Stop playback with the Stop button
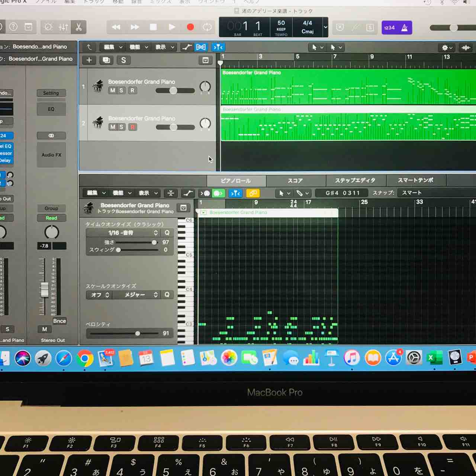This screenshot has height=476, width=476. point(153,27)
